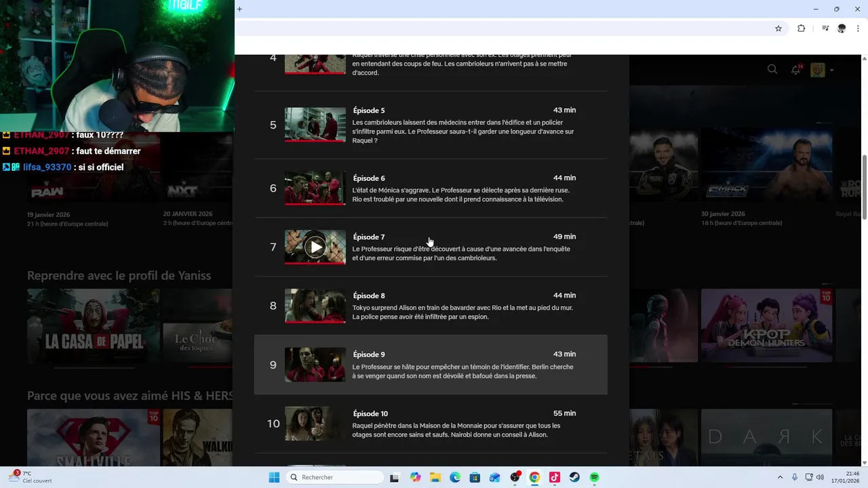Viewport: 868px width, 488px height.
Task: Click the Reprendre avec le profil de Yaniss heading
Action: tap(119, 275)
